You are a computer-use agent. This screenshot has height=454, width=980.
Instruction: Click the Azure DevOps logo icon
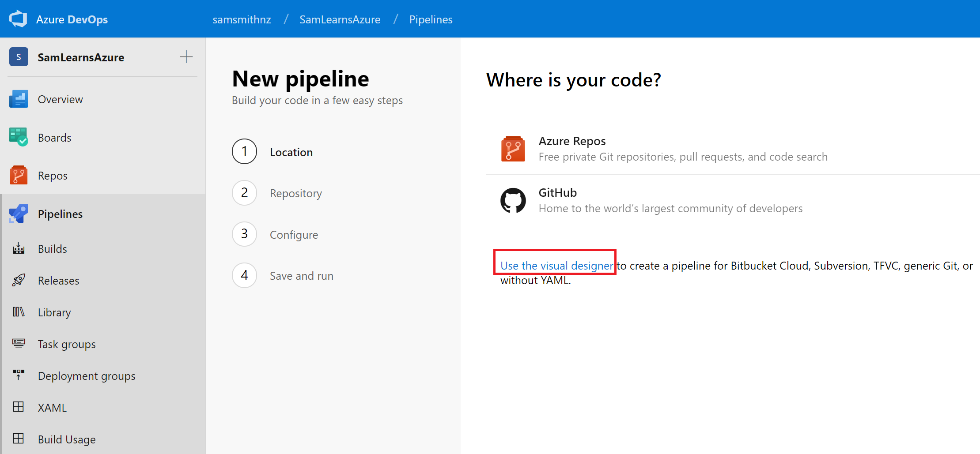pos(18,19)
